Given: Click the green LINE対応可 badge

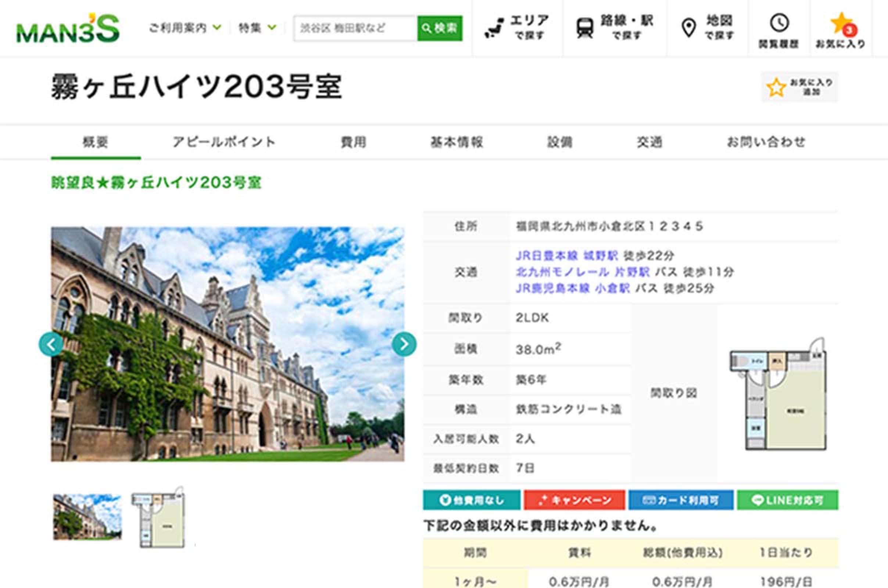Looking at the screenshot, I should [788, 500].
